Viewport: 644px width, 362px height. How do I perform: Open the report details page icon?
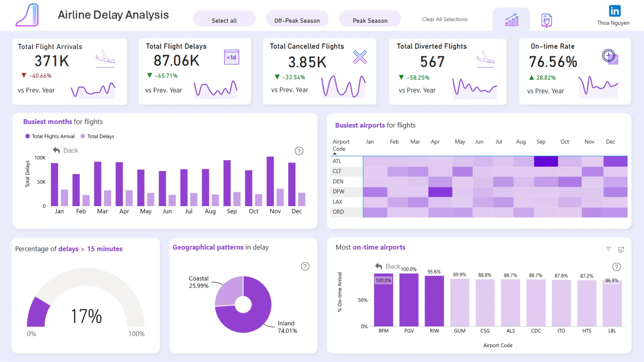547,20
